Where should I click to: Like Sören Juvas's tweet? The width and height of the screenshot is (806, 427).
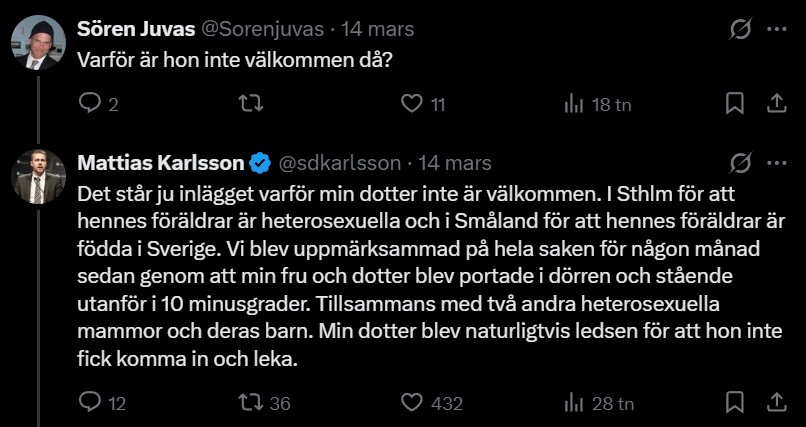(411, 103)
